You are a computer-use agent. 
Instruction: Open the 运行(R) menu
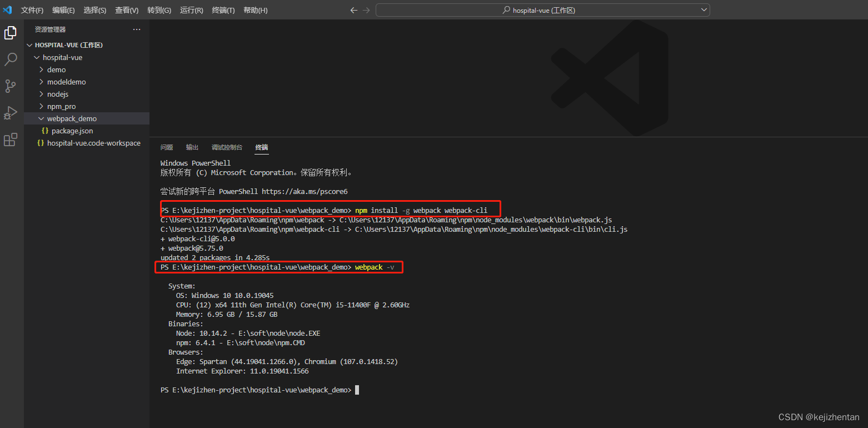[191, 10]
